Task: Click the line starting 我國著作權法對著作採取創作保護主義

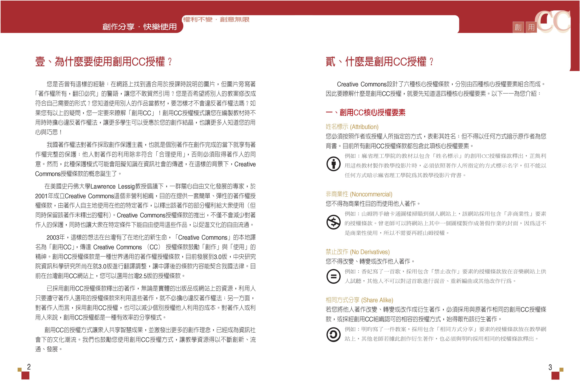Action: coord(151,145)
